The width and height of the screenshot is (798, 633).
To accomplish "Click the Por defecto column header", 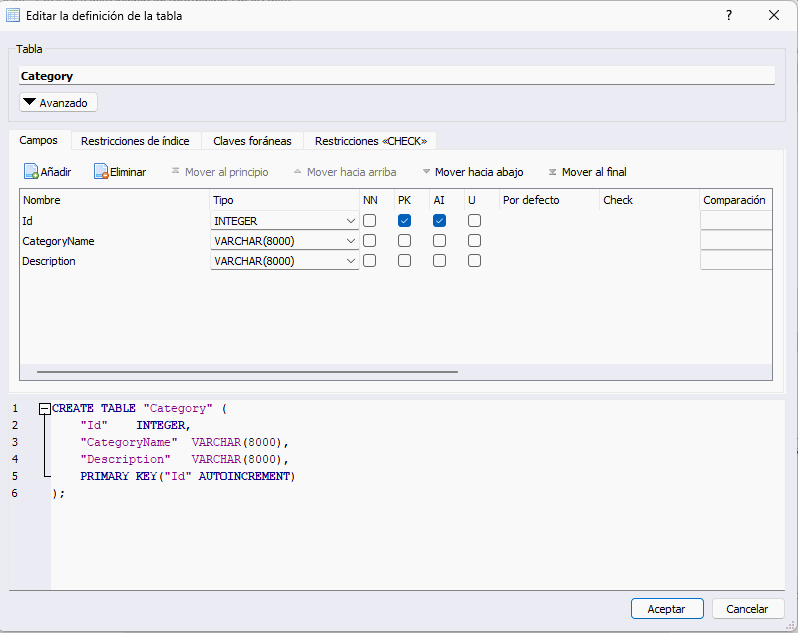I will pyautogui.click(x=549, y=200).
